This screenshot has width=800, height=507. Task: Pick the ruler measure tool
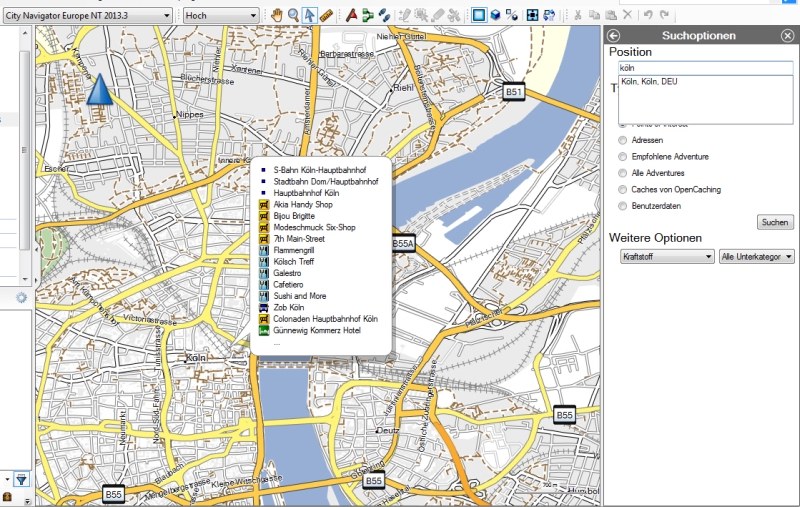click(x=326, y=15)
